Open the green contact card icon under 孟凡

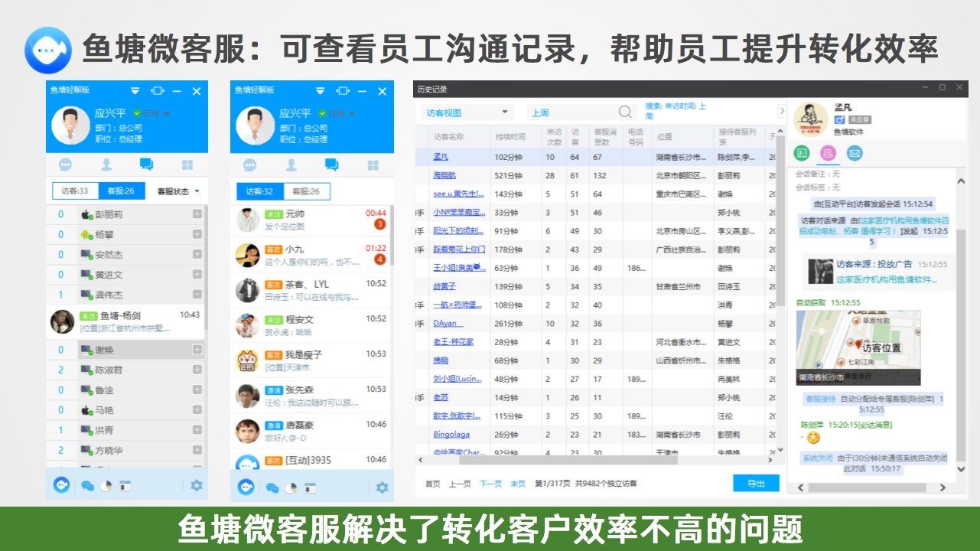point(801,153)
